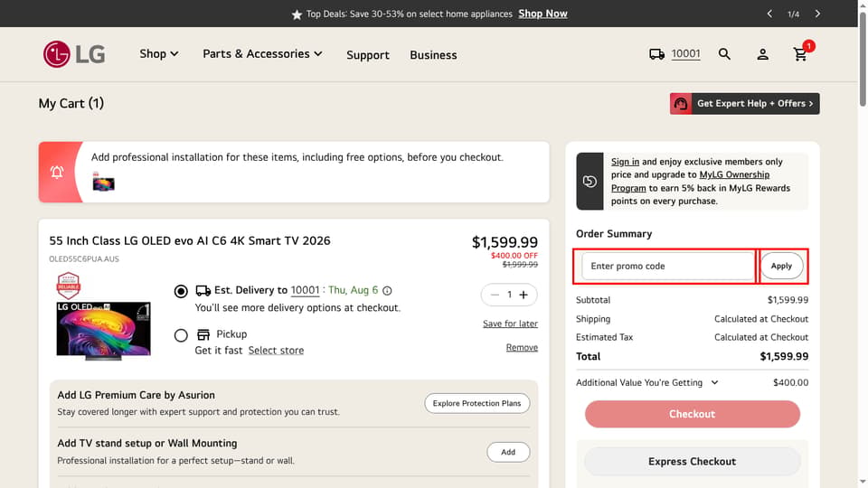The width and height of the screenshot is (868, 488).
Task: Add TV stand setup or Wall Mounting
Action: 508,452
